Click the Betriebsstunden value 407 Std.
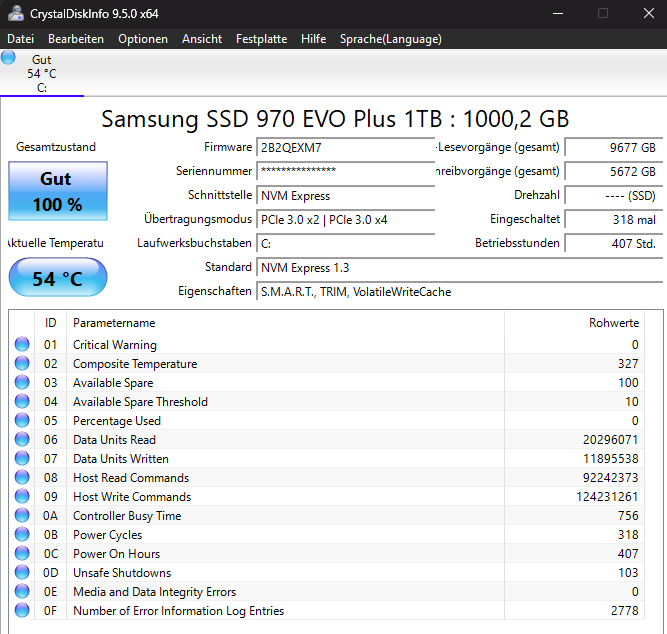This screenshot has height=634, width=667. pos(613,244)
